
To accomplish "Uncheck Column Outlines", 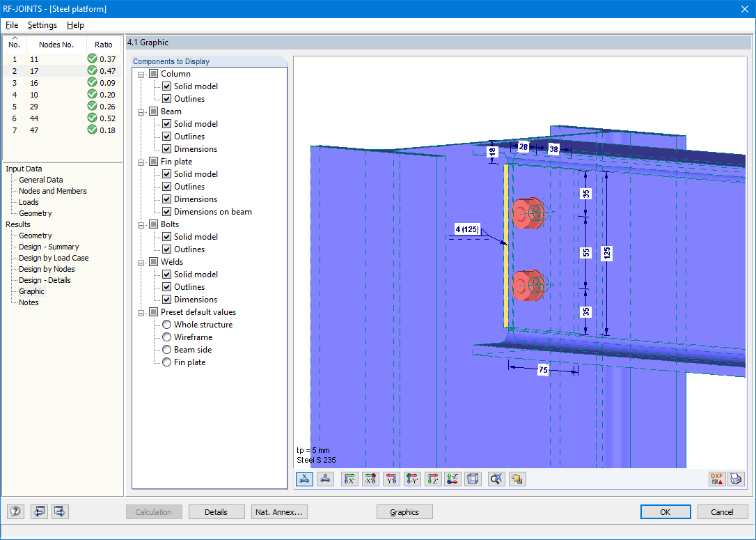I will tap(167, 99).
